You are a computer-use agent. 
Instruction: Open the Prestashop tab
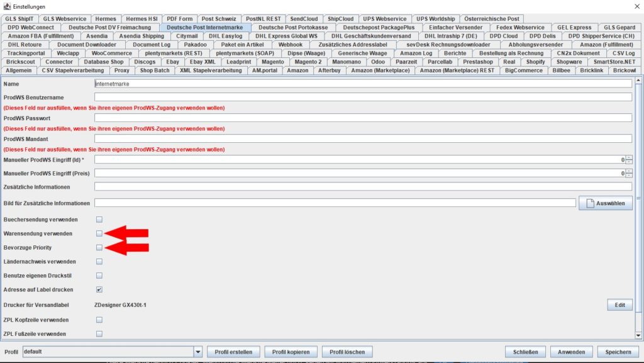[x=478, y=62]
